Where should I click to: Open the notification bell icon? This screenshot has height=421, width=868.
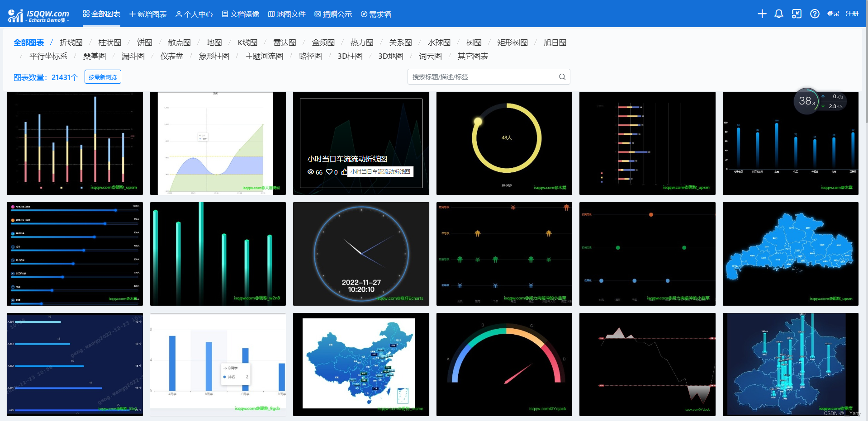pyautogui.click(x=778, y=14)
